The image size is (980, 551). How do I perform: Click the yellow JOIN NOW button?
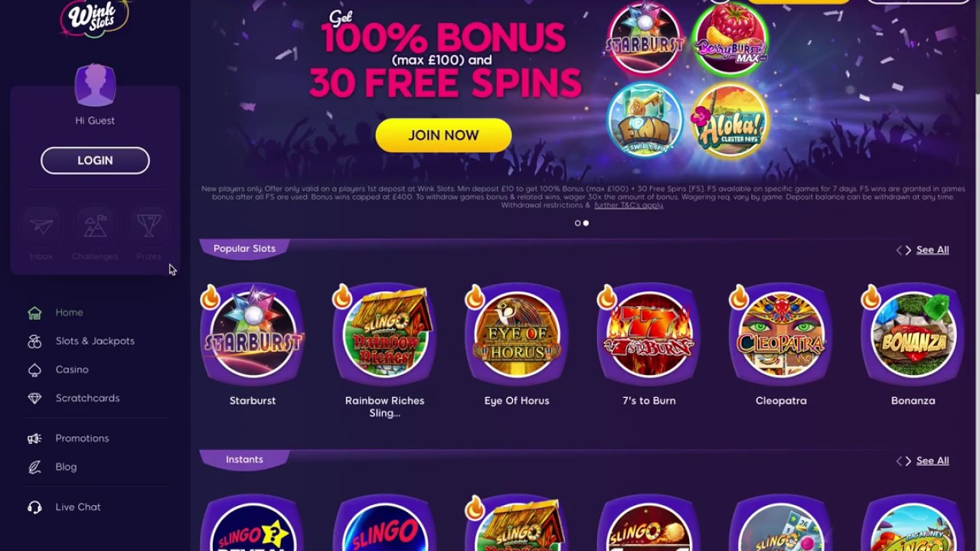[443, 135]
